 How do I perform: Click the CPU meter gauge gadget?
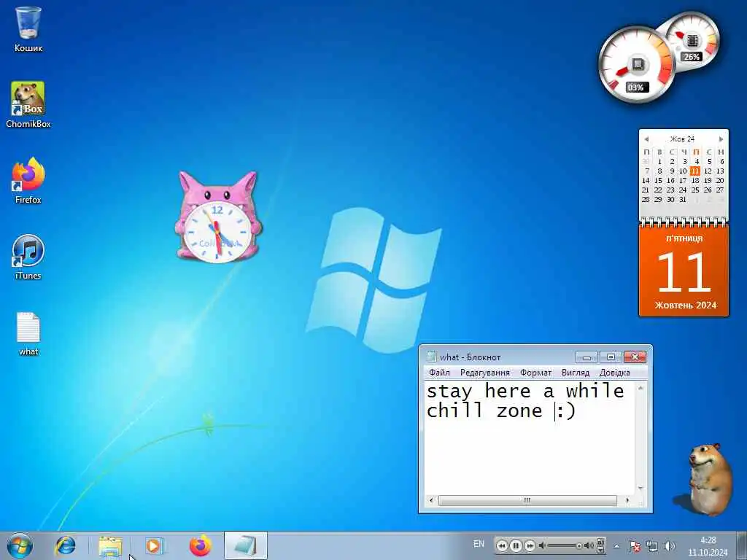coord(636,65)
